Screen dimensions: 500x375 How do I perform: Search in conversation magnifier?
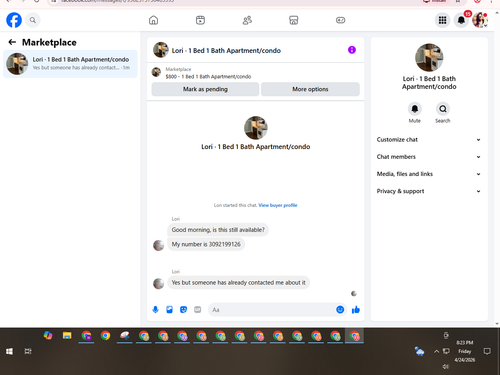[x=443, y=109]
